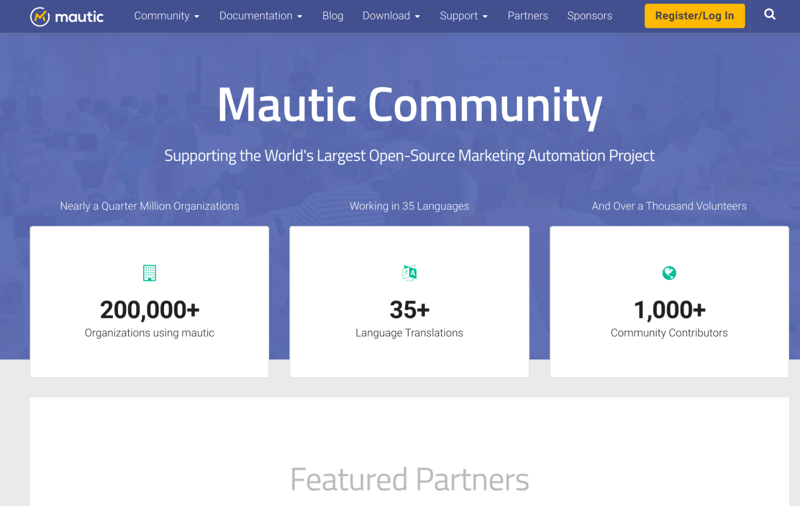Click 'And Over a Thousand Volunteers' text

[669, 206]
